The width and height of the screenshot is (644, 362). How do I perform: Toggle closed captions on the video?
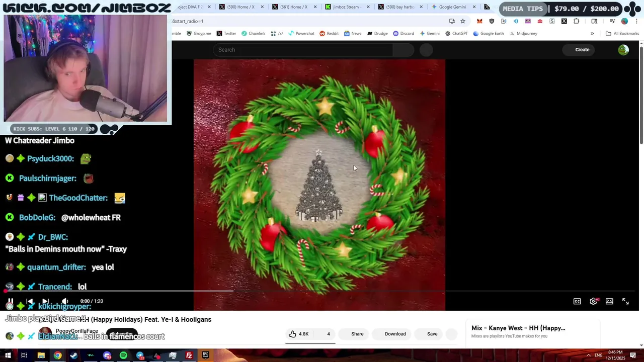(x=577, y=301)
